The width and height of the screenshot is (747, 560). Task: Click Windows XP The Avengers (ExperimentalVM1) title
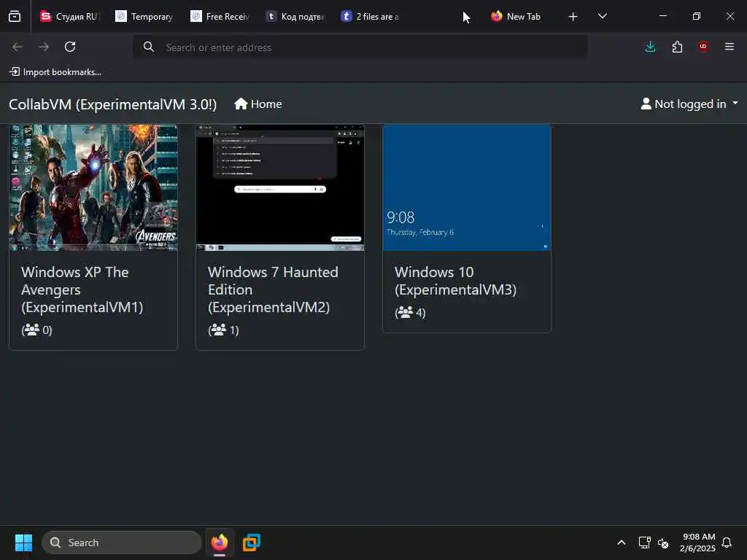(82, 289)
